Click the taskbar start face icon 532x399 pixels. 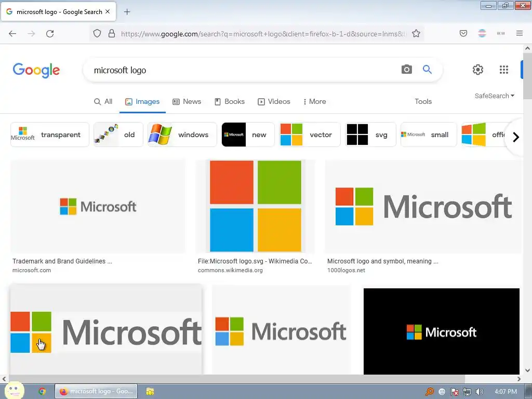[14, 391]
